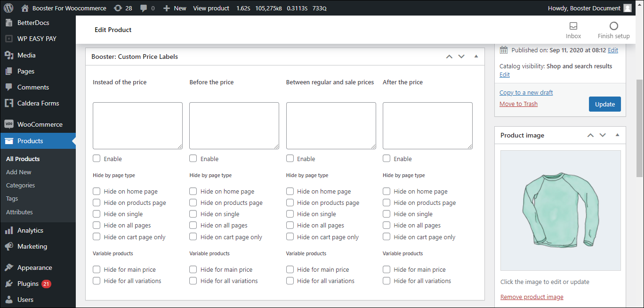Move Product image panel up
Screen dimensions: 644x308
point(590,135)
